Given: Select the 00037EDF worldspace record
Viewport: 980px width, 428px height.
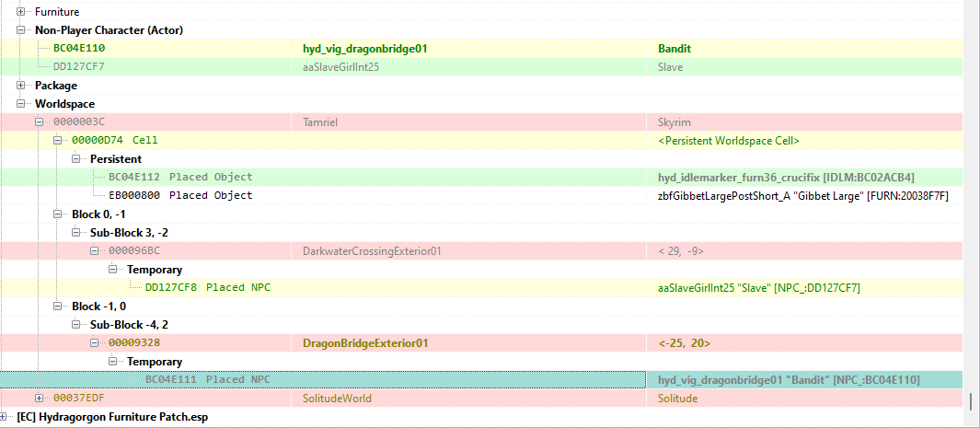Looking at the screenshot, I should [x=78, y=398].
